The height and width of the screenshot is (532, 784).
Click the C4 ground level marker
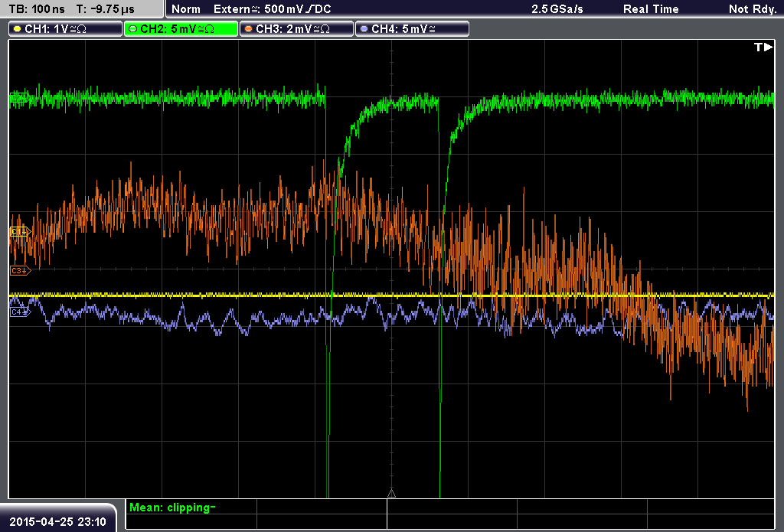21,312
